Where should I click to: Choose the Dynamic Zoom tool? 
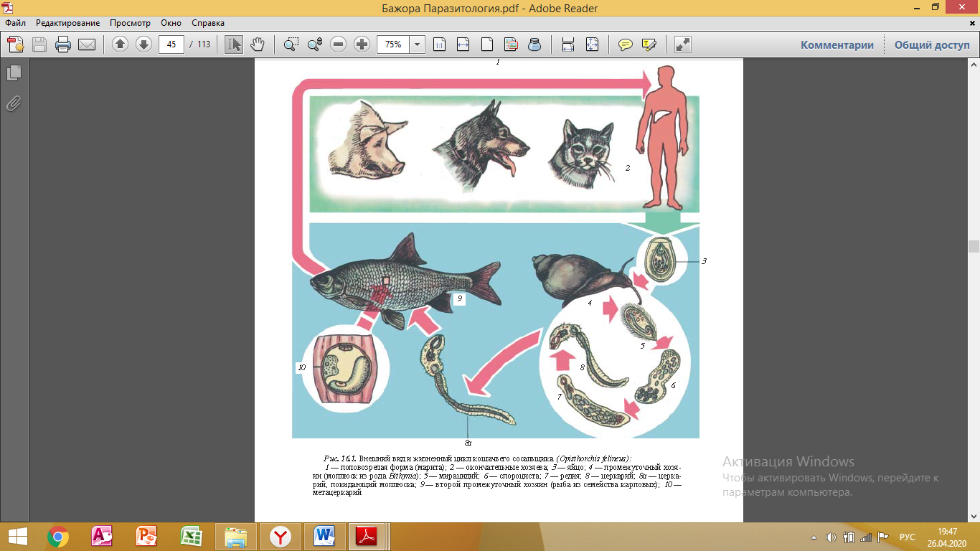pos(314,44)
